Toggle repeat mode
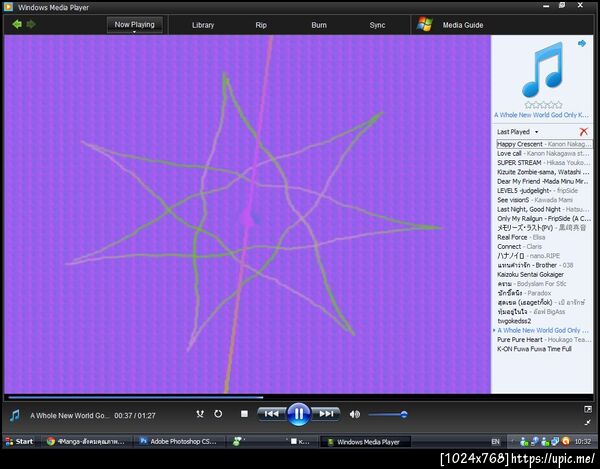This screenshot has height=469, width=600. coord(218,414)
